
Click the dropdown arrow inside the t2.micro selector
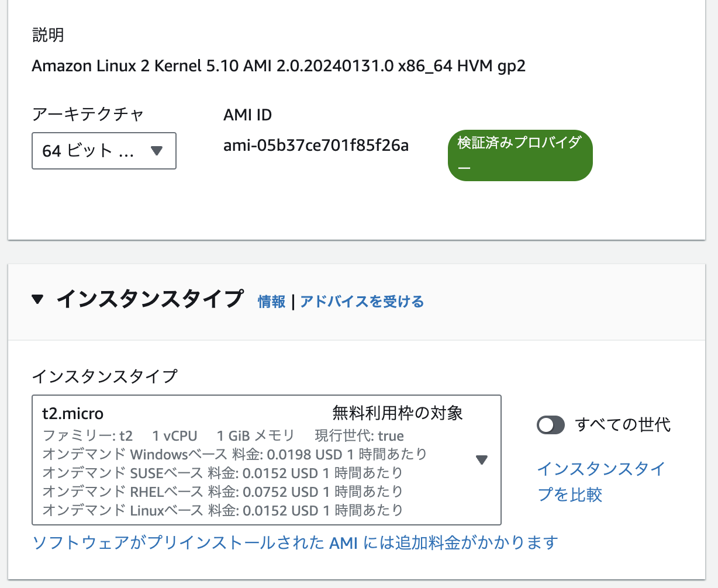482,459
